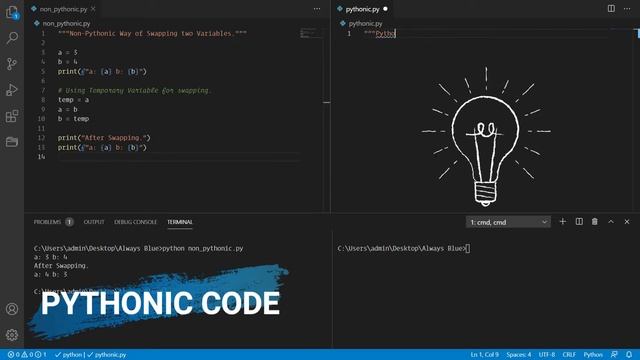Viewport: 640px width, 360px height.
Task: Switch to the pythonic.py editor tab
Action: [x=362, y=9]
